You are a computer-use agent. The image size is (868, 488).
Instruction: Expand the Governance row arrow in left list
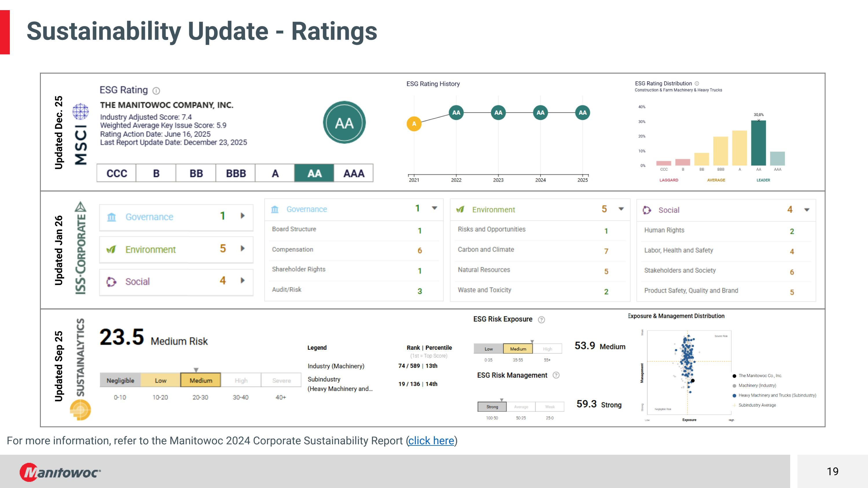(243, 216)
